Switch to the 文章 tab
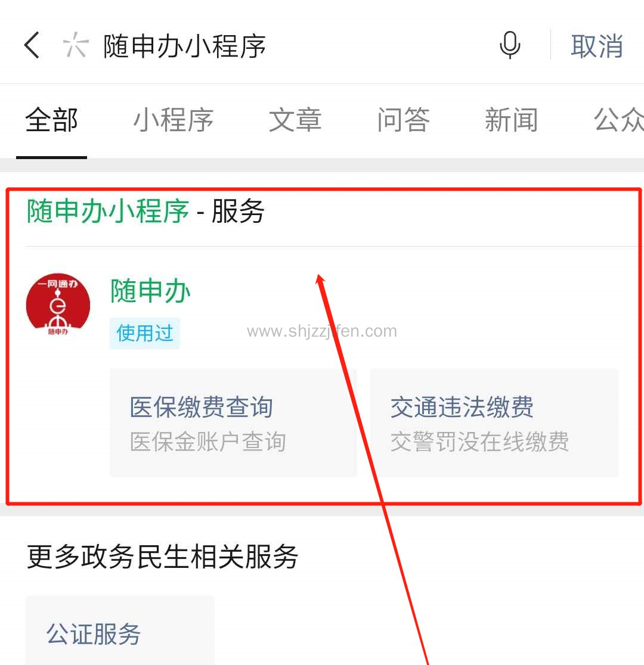 295,120
